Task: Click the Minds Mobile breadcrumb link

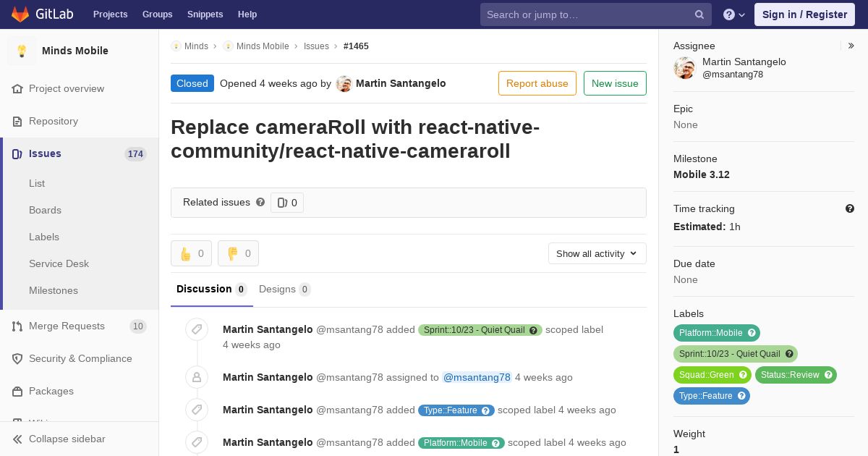Action: 263,46
